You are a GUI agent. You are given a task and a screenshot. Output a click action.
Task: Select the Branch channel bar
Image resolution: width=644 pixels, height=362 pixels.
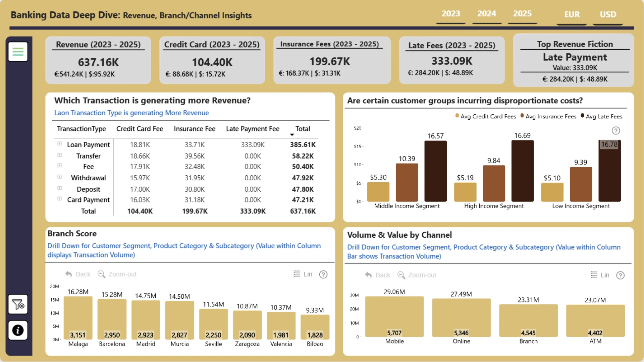pos(529,321)
